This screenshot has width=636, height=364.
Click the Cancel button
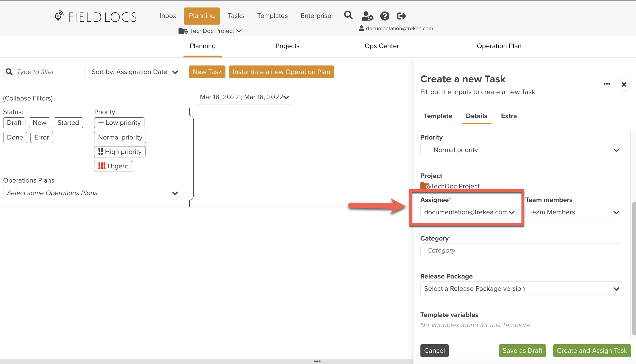(x=434, y=351)
